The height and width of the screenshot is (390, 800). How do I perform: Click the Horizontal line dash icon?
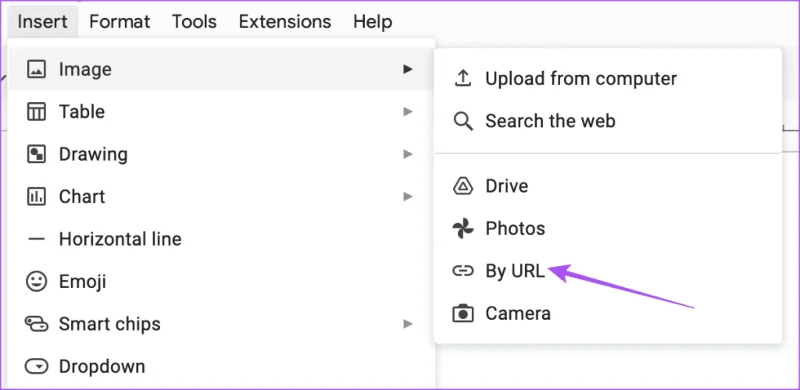point(36,238)
